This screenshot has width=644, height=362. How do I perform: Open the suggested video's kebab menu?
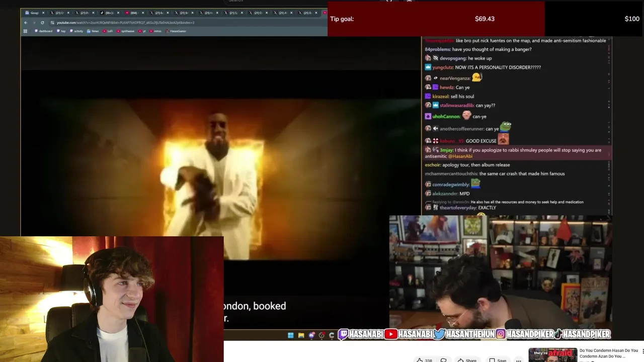click(642, 351)
